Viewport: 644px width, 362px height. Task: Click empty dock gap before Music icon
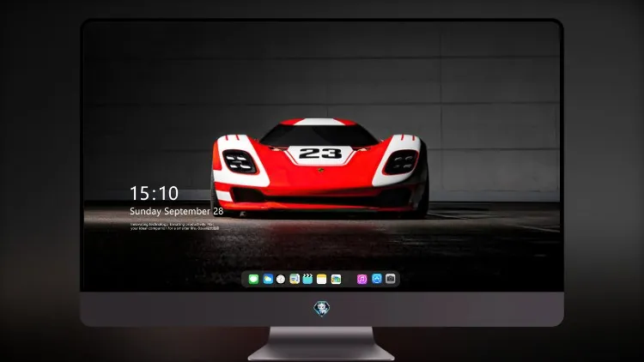[349, 279]
